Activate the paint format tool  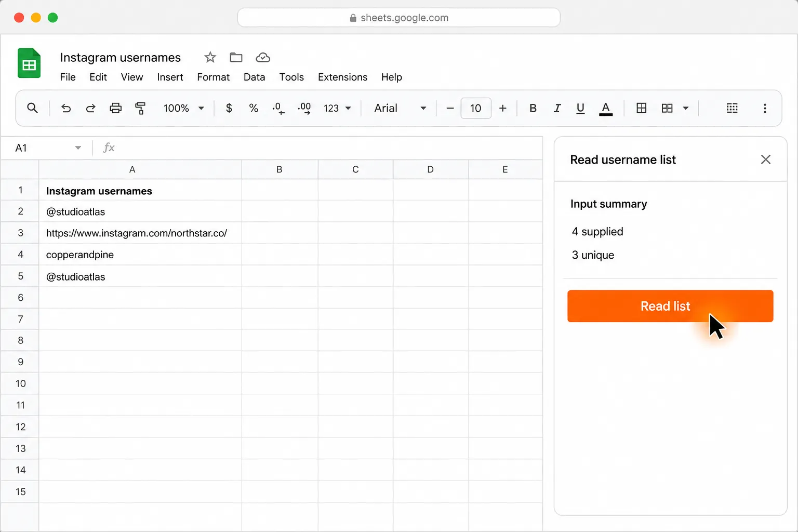(140, 108)
